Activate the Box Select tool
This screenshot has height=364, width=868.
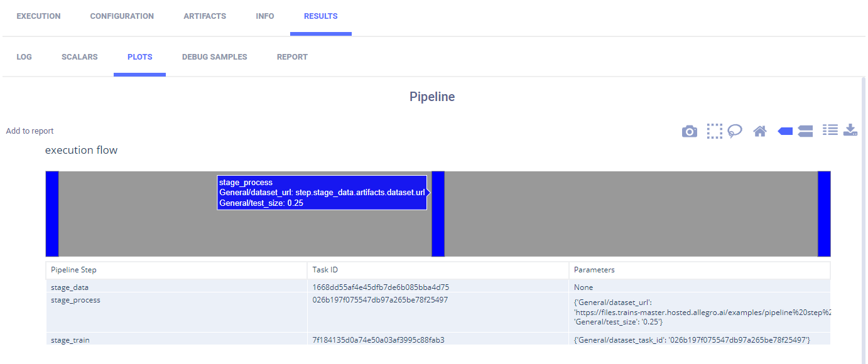pyautogui.click(x=714, y=131)
